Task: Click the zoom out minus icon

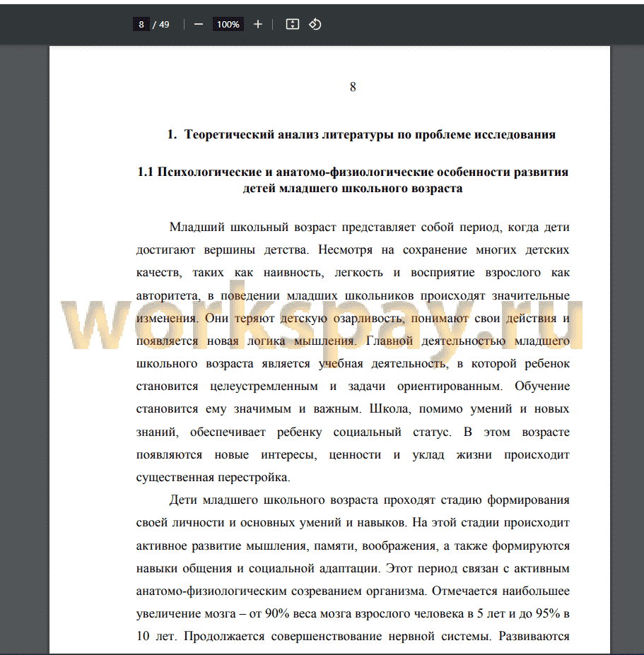Action: click(x=199, y=24)
